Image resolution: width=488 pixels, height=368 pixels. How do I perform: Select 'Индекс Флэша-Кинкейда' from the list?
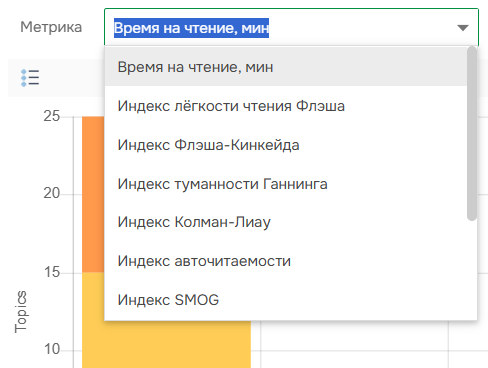tap(286, 145)
